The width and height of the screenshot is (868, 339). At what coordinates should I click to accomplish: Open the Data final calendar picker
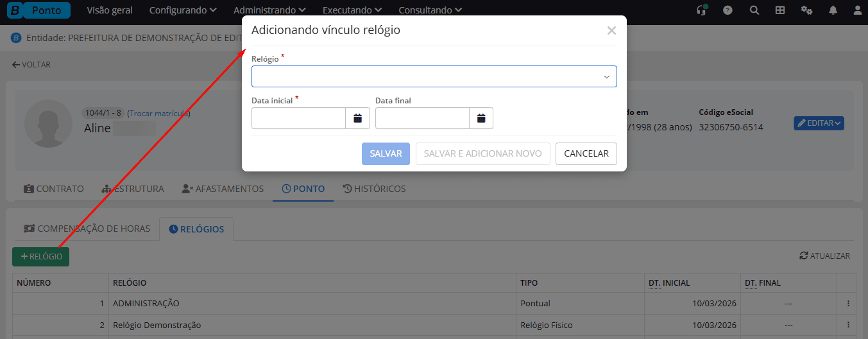click(481, 118)
